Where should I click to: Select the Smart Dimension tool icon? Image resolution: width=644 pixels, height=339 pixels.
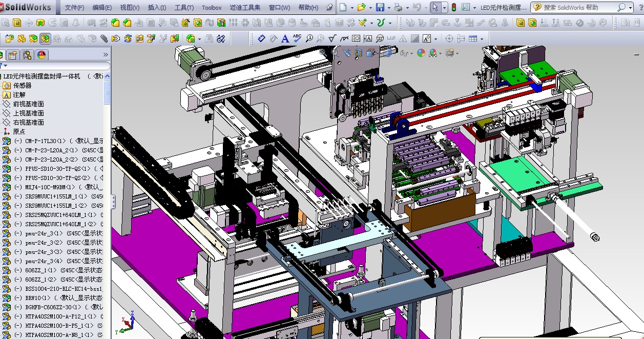click(261, 38)
